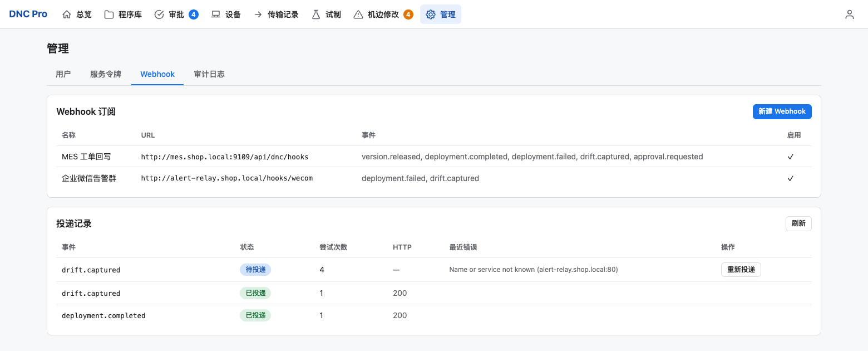Open the 试制 page

pyautogui.click(x=326, y=14)
